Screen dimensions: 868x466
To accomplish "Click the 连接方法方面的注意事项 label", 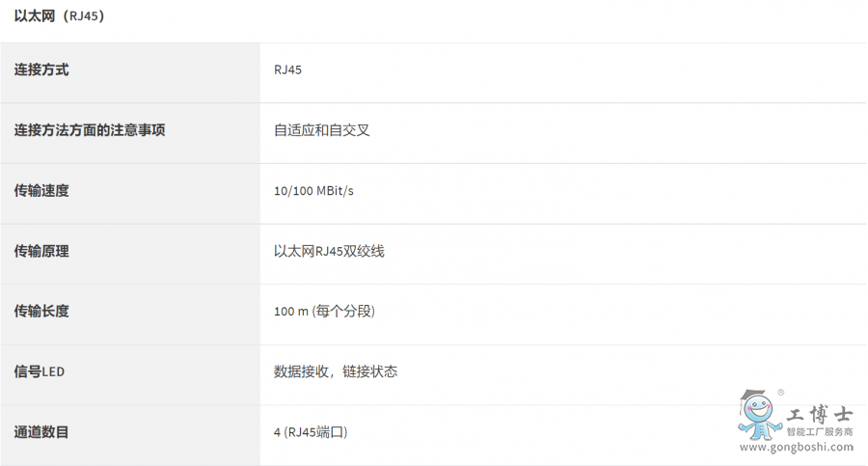I will 90,130.
